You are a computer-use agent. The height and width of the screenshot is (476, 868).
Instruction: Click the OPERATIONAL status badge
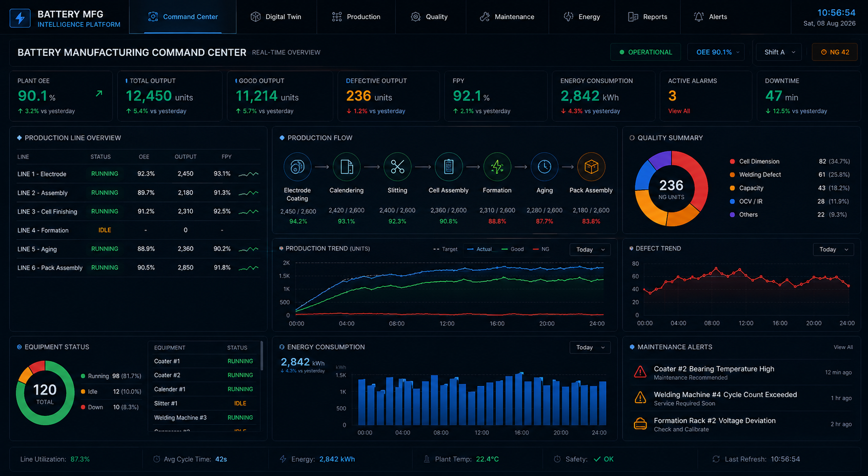click(x=645, y=52)
